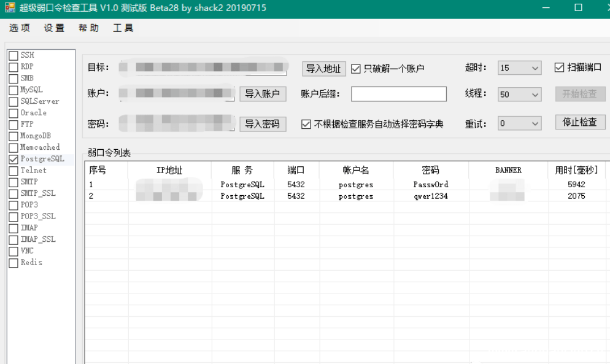Check the MongoDB service option
The image size is (610, 364).
tap(13, 136)
